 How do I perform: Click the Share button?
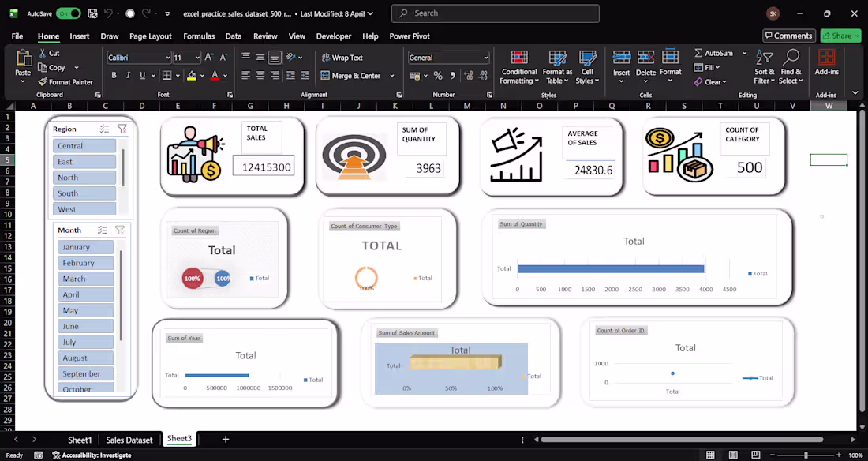click(x=840, y=36)
